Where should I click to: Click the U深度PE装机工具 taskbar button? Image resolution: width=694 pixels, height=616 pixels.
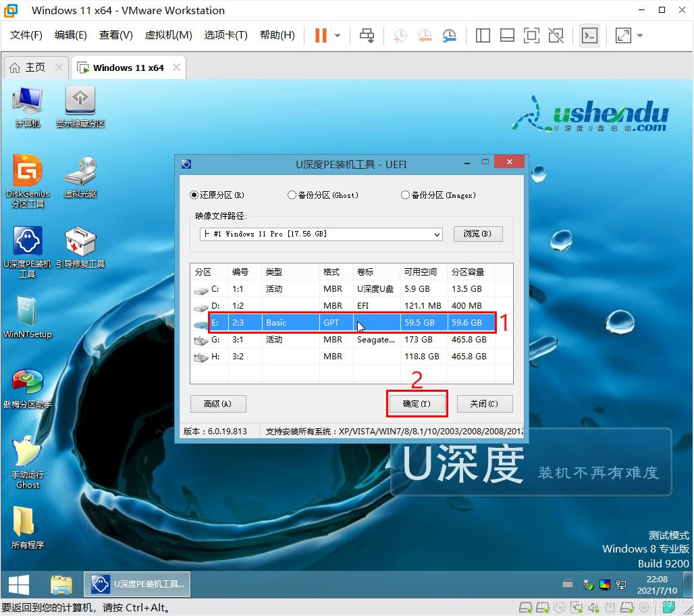137,584
